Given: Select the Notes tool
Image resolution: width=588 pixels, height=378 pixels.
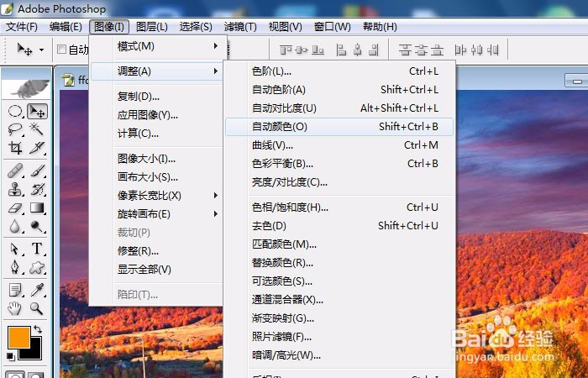Looking at the screenshot, I should click(x=15, y=290).
